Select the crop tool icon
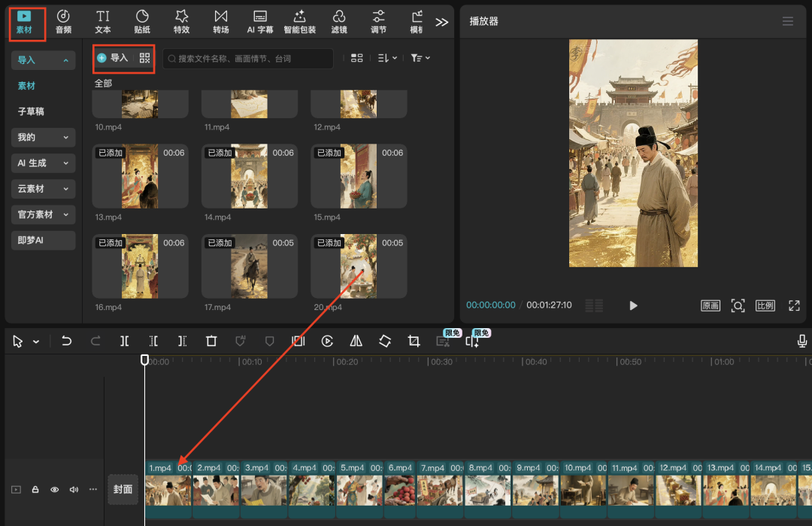The image size is (812, 526). tap(414, 341)
